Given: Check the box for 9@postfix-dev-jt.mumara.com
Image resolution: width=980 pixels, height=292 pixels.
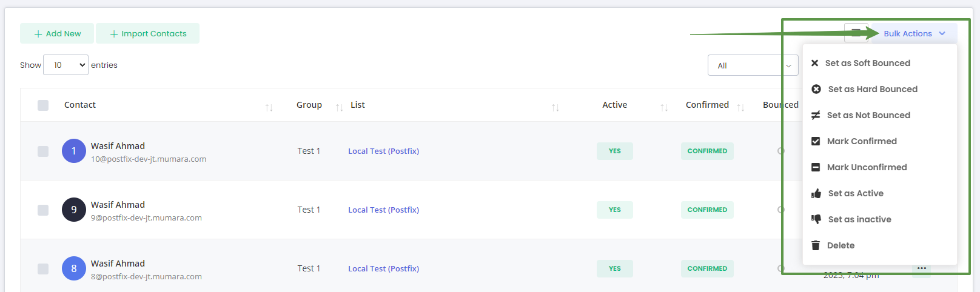Looking at the screenshot, I should tap(43, 210).
